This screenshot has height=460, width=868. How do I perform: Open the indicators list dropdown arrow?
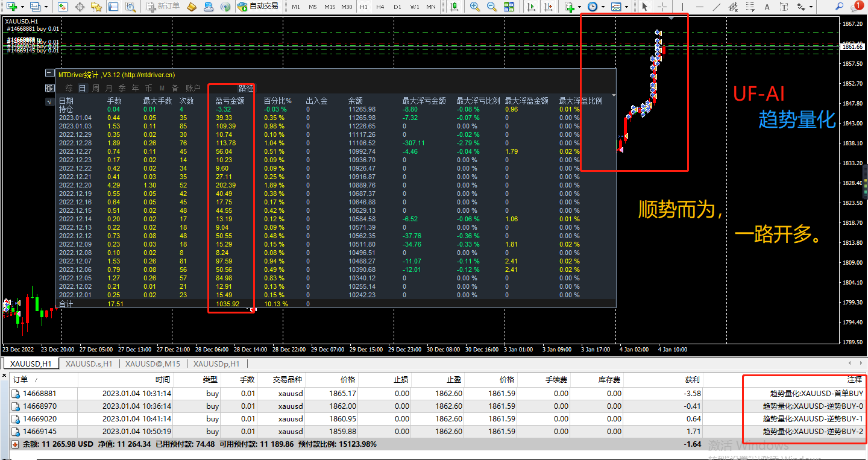(x=579, y=7)
